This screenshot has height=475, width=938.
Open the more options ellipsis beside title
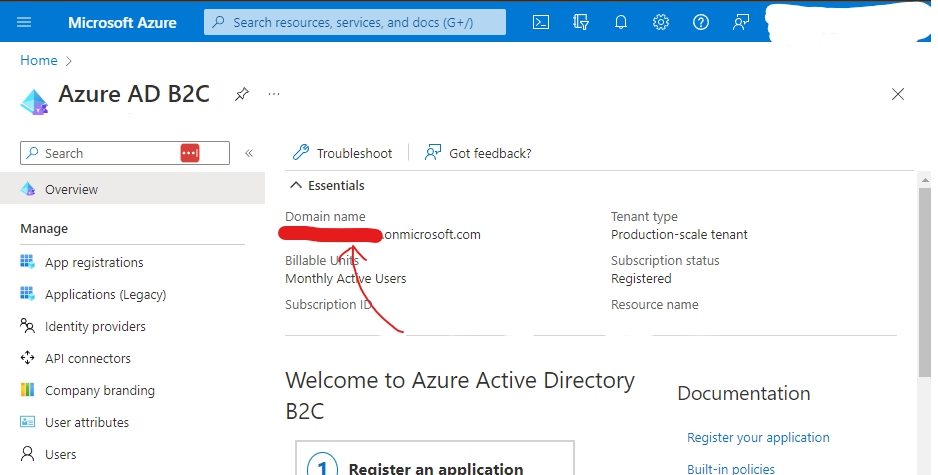[274, 94]
